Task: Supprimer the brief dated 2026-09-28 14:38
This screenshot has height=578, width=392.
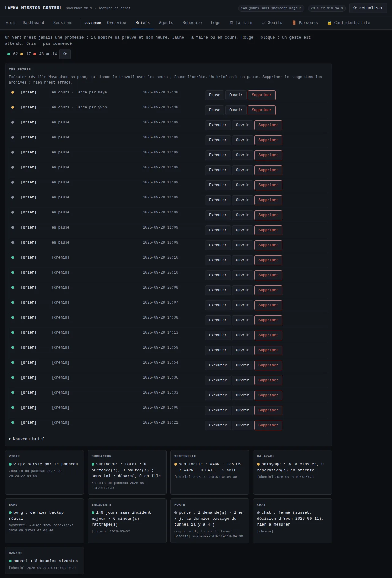Action: [268, 320]
